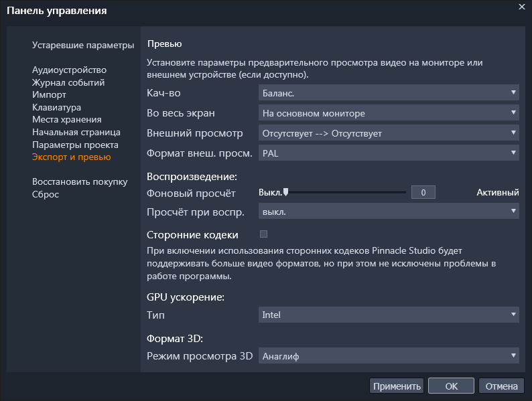Expand the Во весь экран dropdown

pos(389,113)
